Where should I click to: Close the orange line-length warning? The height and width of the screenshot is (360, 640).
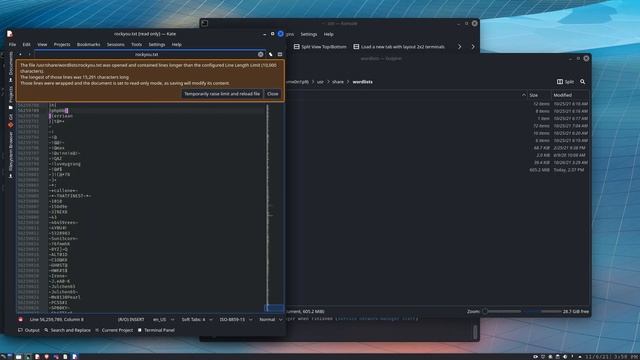(273, 94)
